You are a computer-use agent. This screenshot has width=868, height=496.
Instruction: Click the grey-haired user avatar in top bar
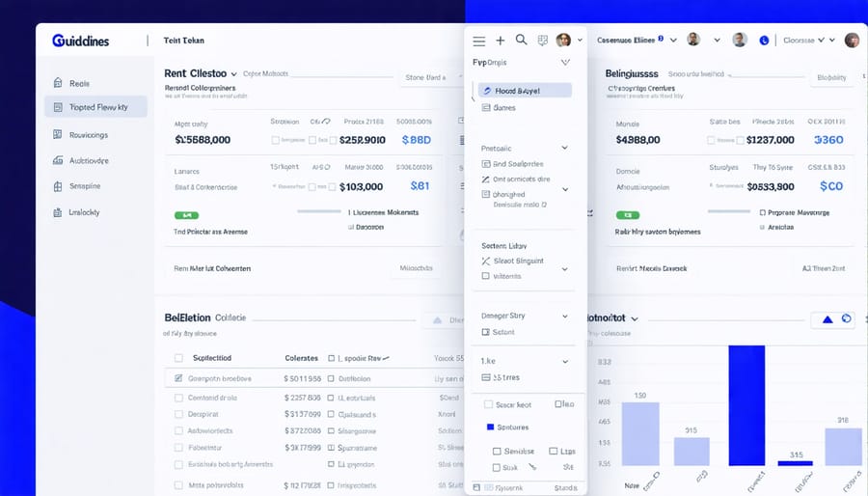(740, 40)
